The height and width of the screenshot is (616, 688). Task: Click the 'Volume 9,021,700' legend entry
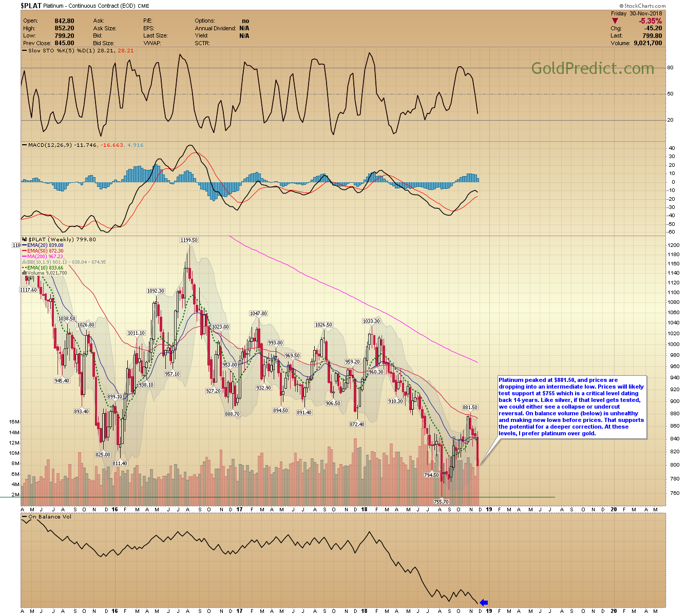47,273
